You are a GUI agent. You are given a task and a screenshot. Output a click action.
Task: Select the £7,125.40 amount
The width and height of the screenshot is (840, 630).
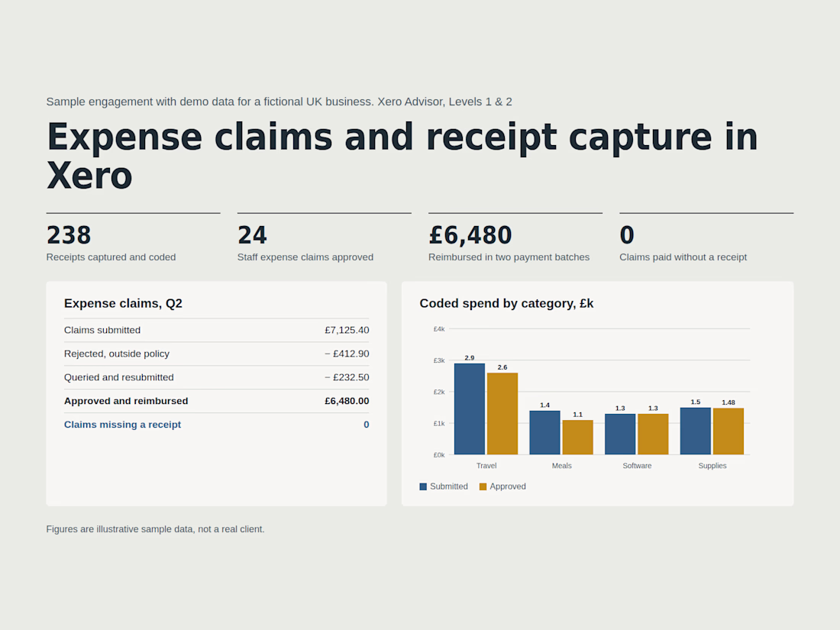pos(347,330)
